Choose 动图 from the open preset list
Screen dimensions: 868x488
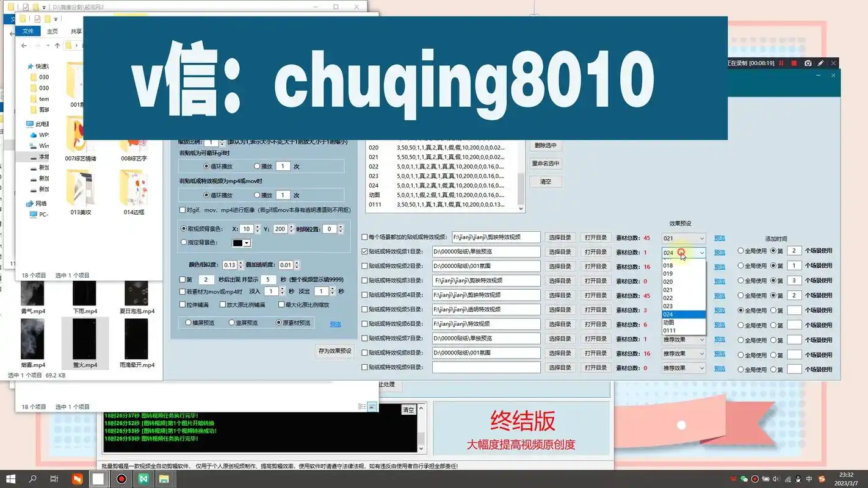[x=669, y=322]
